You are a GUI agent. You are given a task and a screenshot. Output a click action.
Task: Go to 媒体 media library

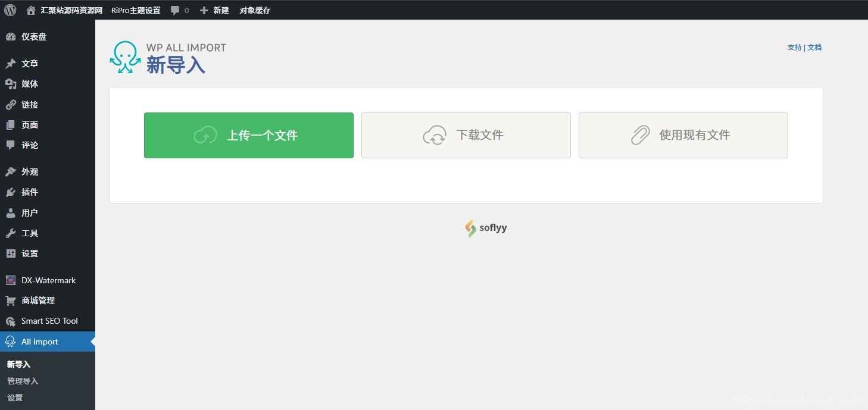pos(48,84)
